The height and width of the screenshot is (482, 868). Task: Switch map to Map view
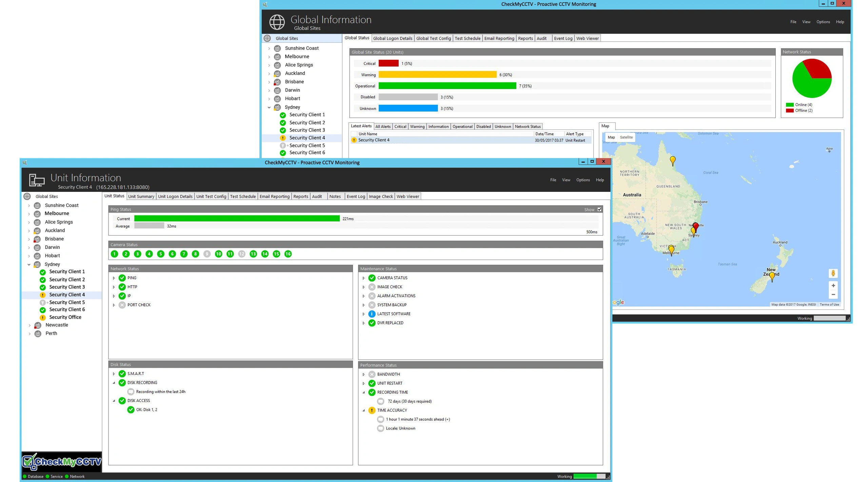pyautogui.click(x=611, y=137)
